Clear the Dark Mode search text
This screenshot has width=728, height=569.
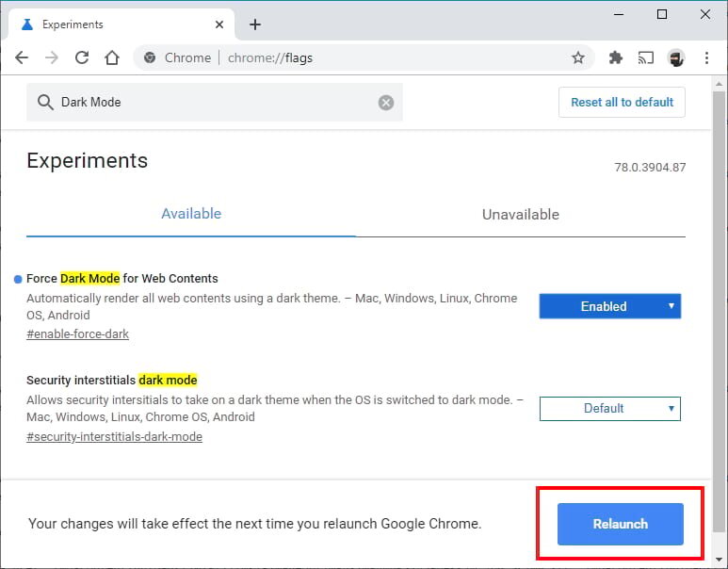[386, 102]
